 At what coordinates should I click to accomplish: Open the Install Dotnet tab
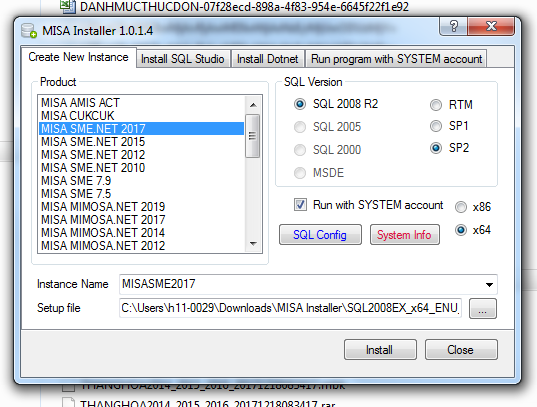coord(267,59)
